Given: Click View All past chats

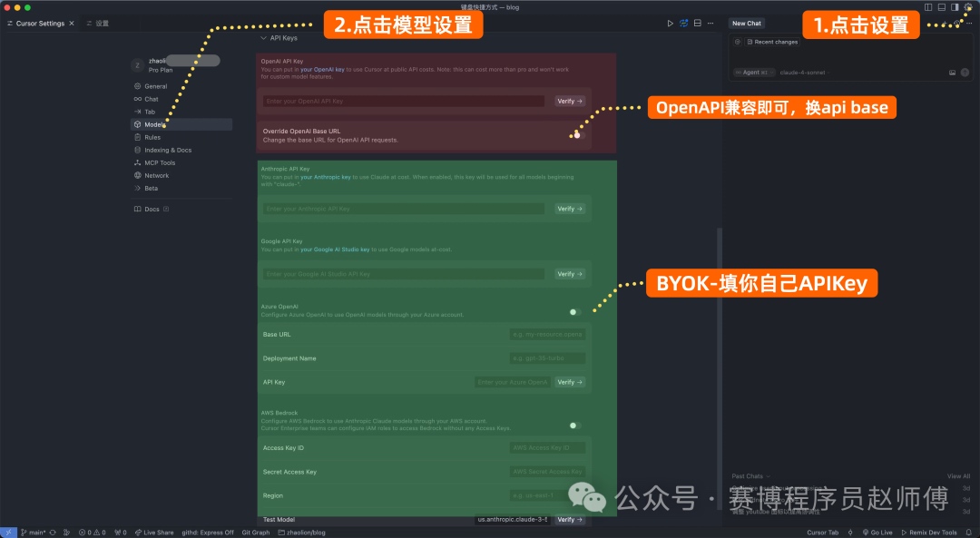Looking at the screenshot, I should click(958, 476).
